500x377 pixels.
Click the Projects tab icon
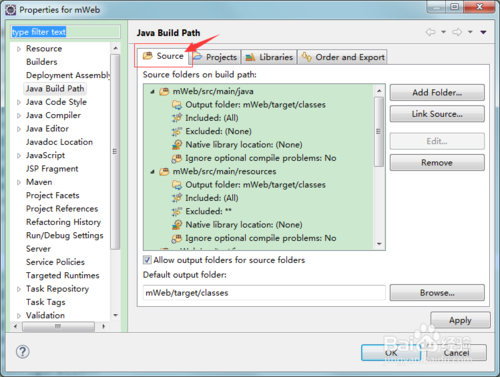coord(197,57)
